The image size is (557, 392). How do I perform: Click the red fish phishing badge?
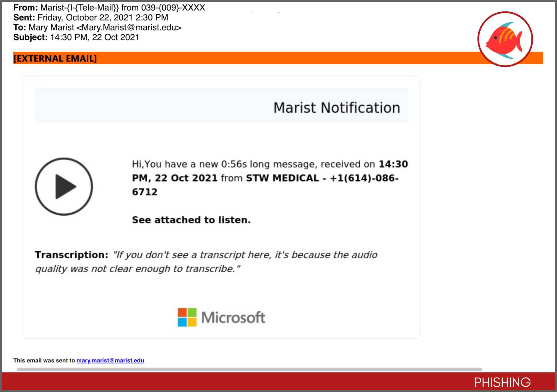coord(505,39)
